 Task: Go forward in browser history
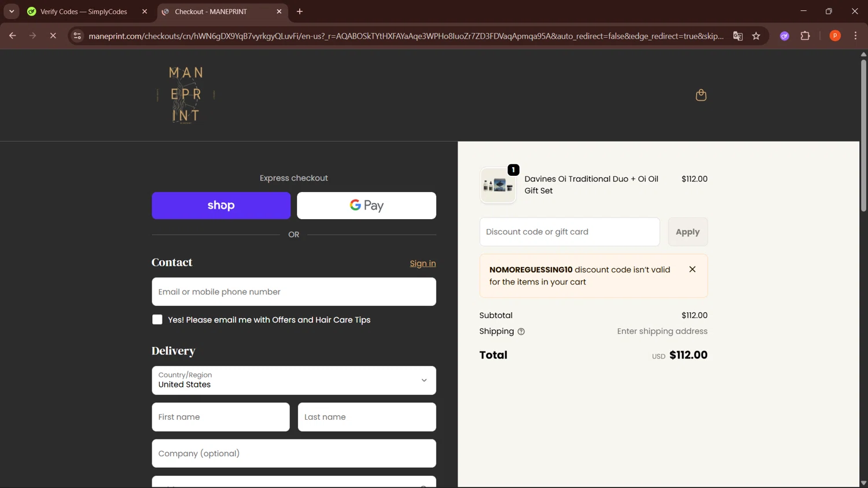click(32, 36)
